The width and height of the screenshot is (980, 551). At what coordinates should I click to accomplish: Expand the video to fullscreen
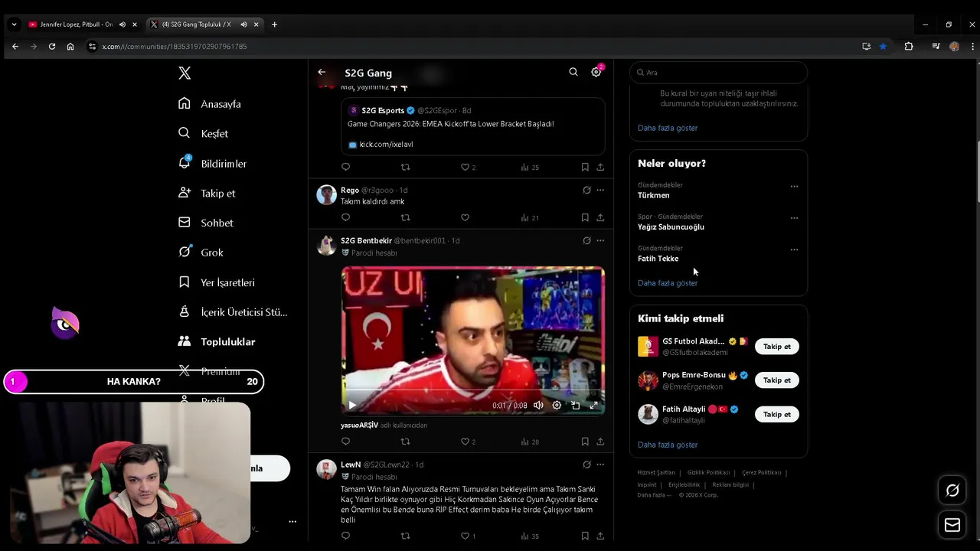593,406
